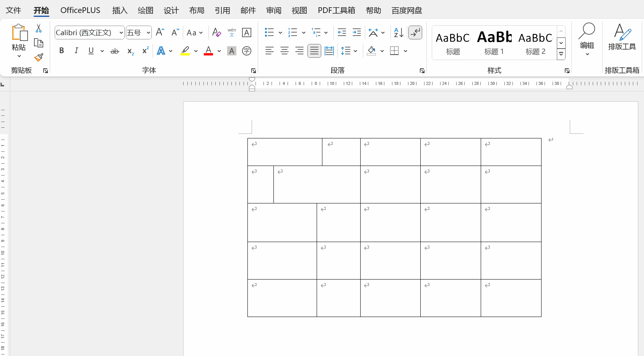This screenshot has height=356, width=644.
Task: Expand the styles gallery more arrow
Action: (561, 54)
